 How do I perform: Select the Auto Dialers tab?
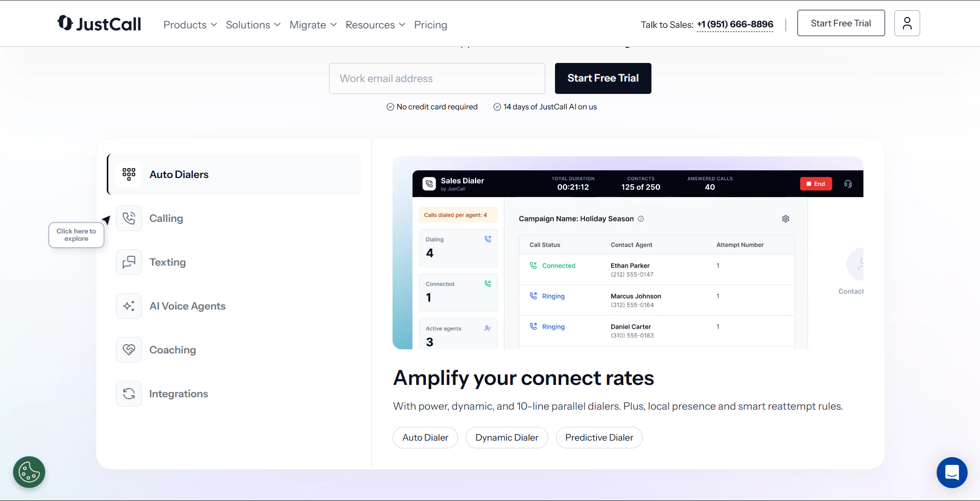click(234, 174)
